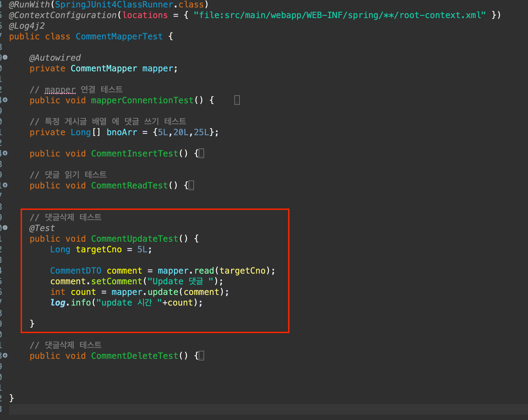Click the @Test annotation

[42, 228]
